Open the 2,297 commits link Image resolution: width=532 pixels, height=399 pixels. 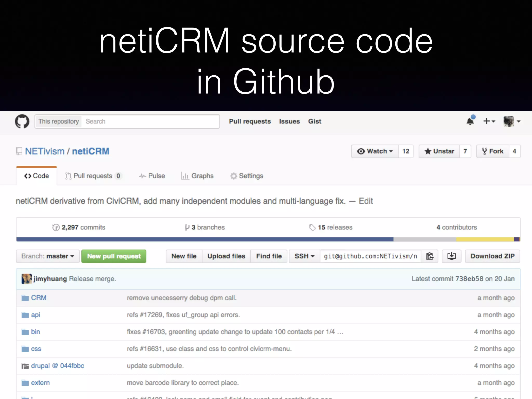[x=79, y=228]
